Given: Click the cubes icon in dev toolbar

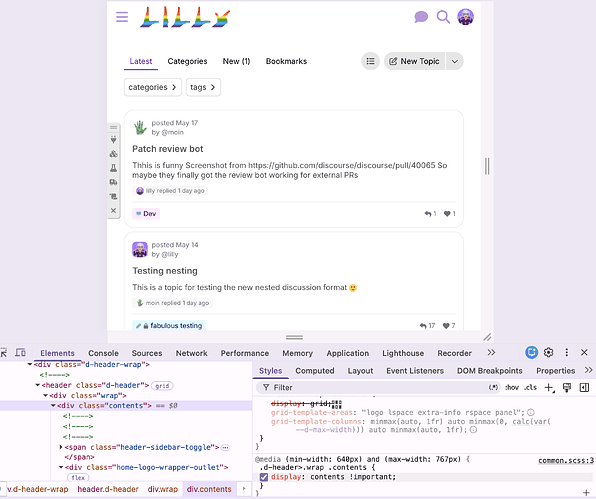Looking at the screenshot, I should pyautogui.click(x=113, y=154).
